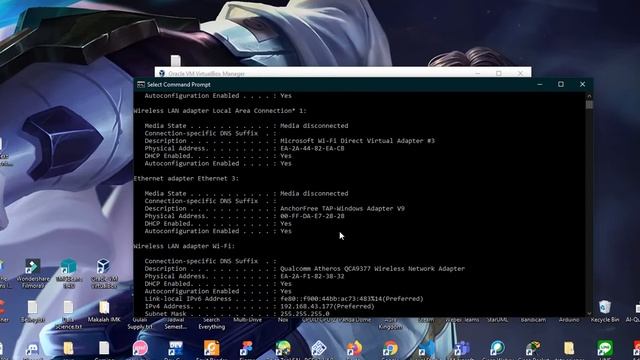Viewport: 640px width, 360px height.
Task: Select the Search Everything desktop label
Action: (x=211, y=323)
